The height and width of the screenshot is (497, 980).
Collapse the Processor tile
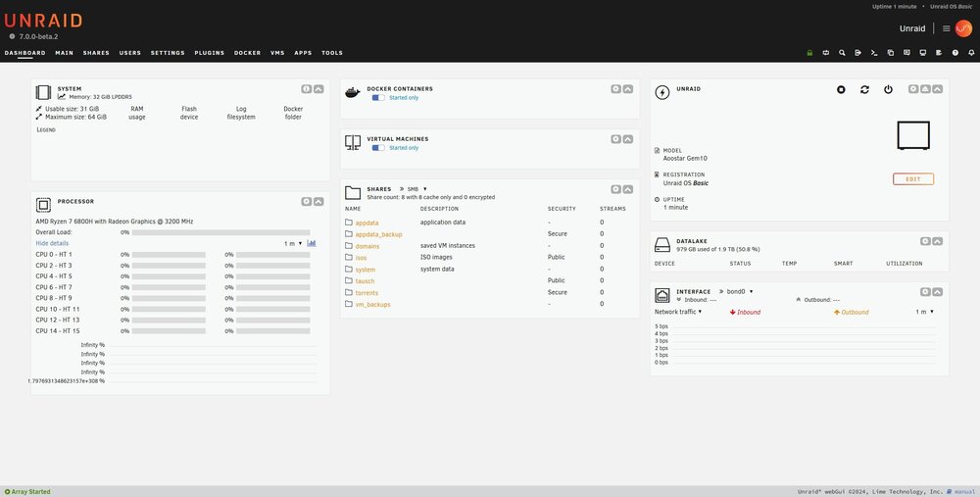tap(318, 202)
